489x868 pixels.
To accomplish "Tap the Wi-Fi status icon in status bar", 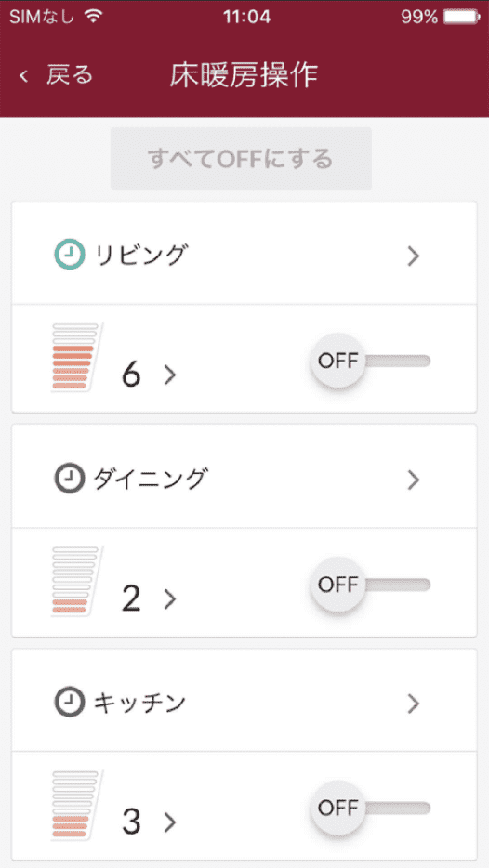I will point(95,17).
